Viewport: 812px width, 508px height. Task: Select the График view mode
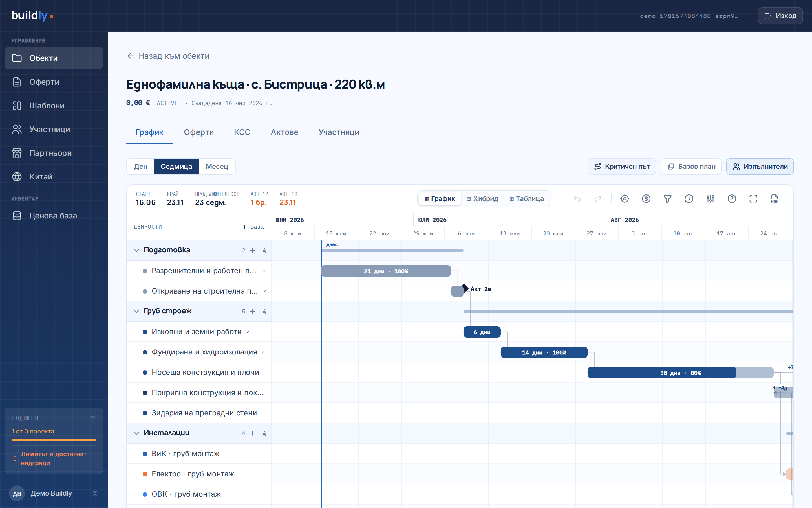coord(440,199)
